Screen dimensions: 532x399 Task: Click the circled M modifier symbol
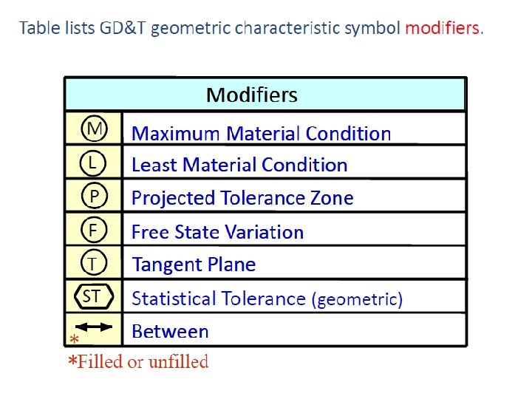(94, 129)
